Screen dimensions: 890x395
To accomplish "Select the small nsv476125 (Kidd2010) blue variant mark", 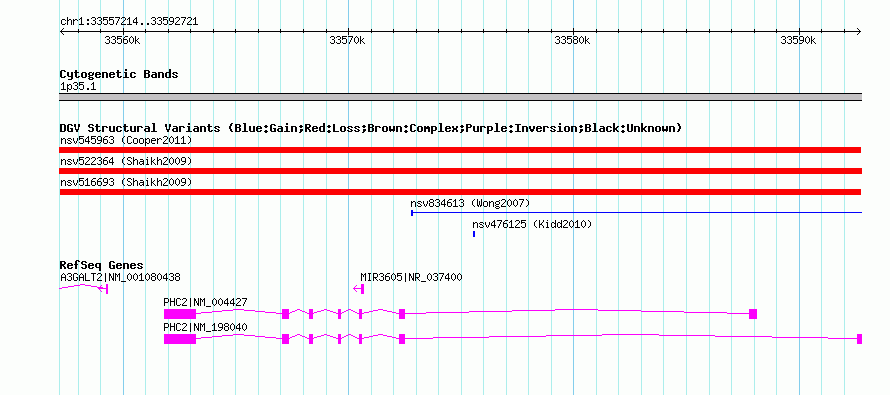I will (474, 234).
